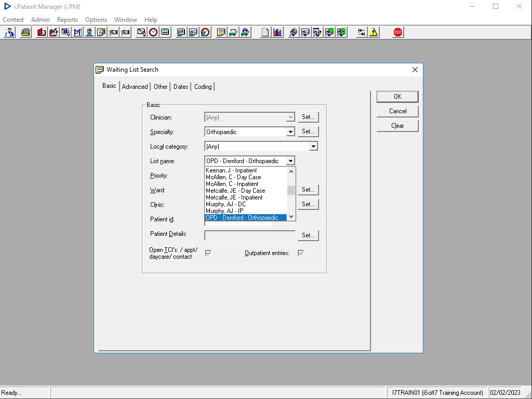The width and height of the screenshot is (532, 399).
Task: Select the Basic tab
Action: [109, 86]
